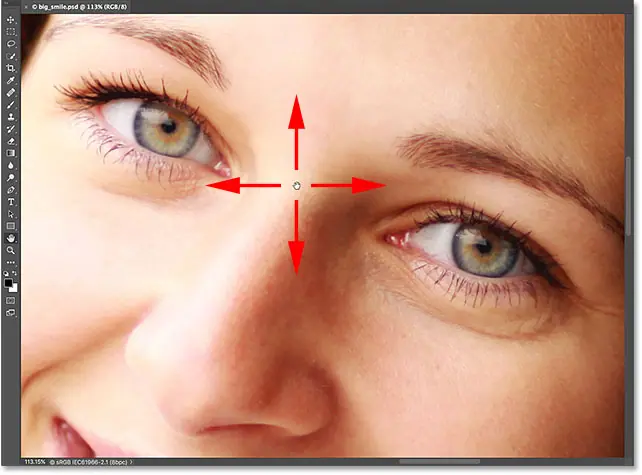Select the Type tool
The height and width of the screenshot is (475, 642).
pyautogui.click(x=11, y=202)
